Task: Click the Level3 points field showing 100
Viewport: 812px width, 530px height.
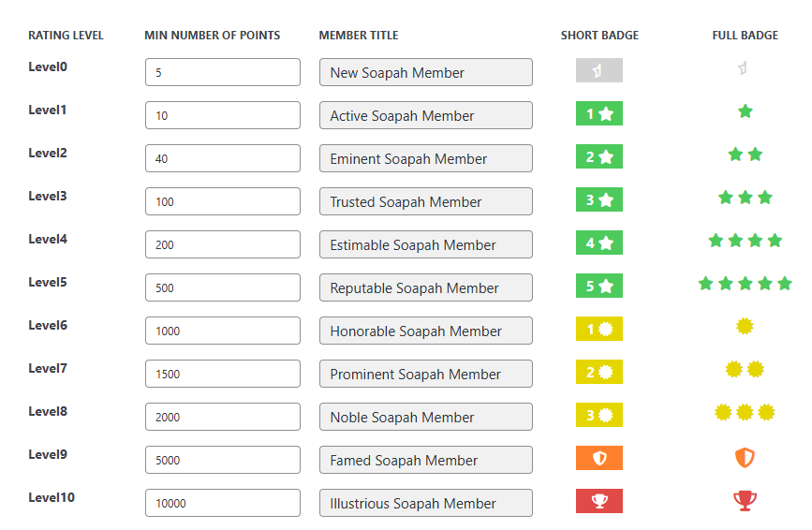Action: (223, 201)
